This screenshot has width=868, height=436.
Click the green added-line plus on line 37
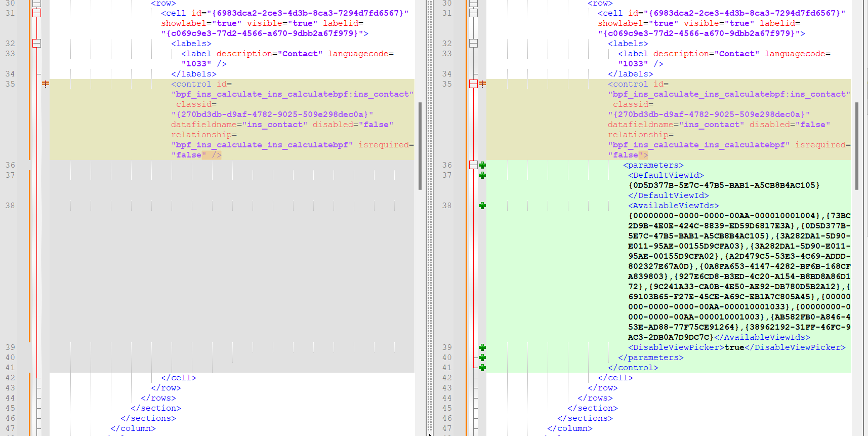click(482, 175)
